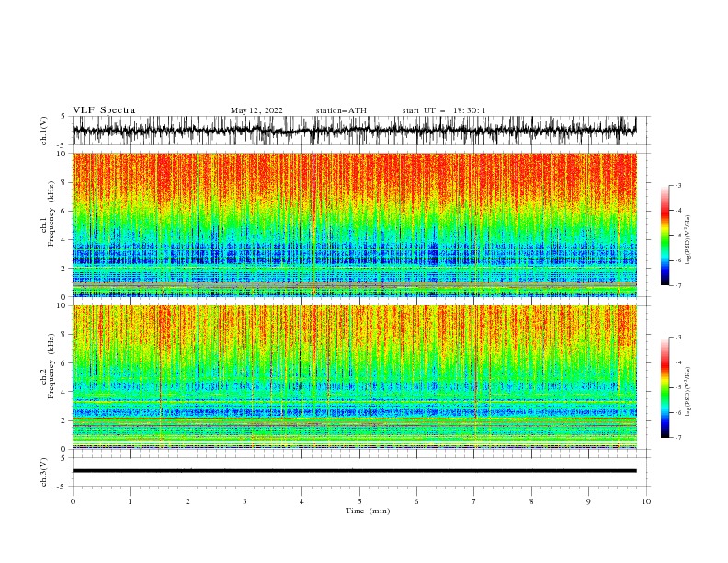Click log(PSD) label beside ch.2 color bar
Viewport: 728px width, 563px height.
point(688,392)
